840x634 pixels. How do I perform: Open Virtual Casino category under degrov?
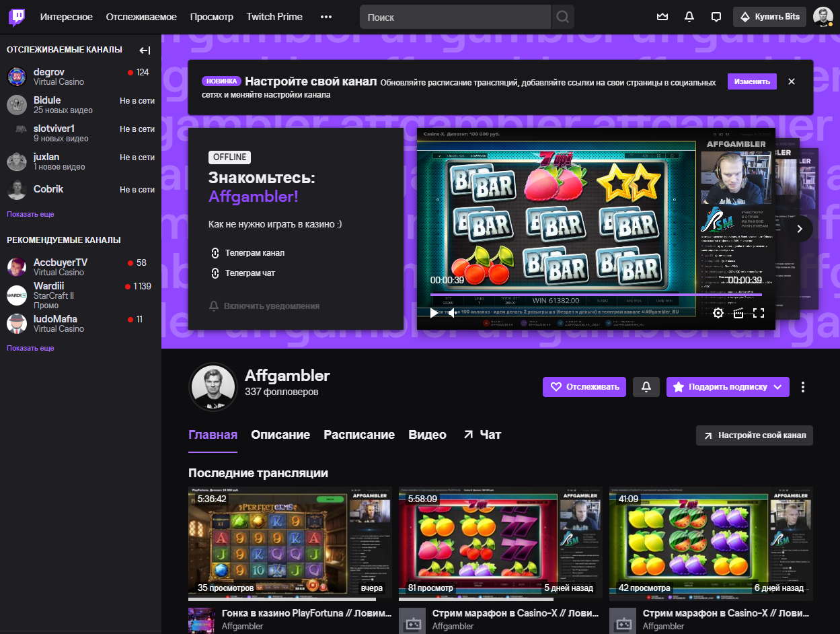click(59, 82)
